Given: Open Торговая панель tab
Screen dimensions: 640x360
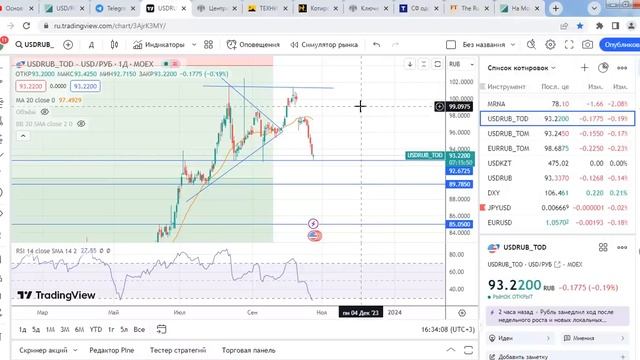Looking at the screenshot, I should click(x=248, y=350).
